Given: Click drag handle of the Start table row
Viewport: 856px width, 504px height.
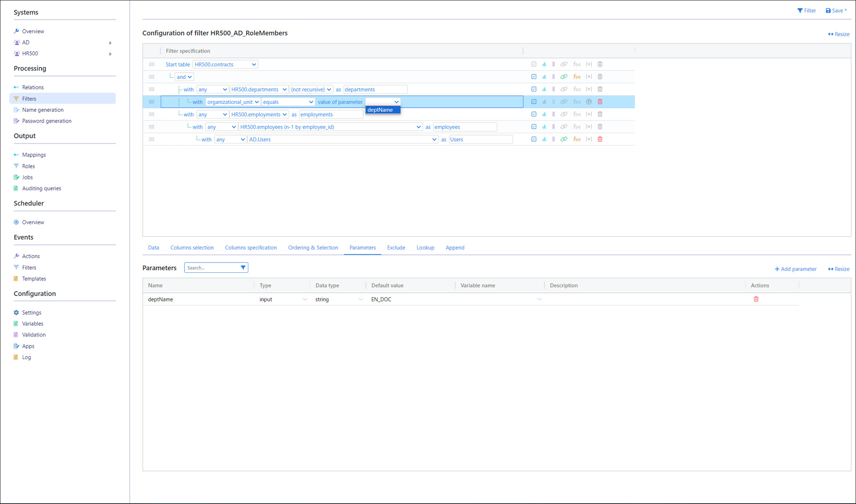Looking at the screenshot, I should (x=152, y=64).
